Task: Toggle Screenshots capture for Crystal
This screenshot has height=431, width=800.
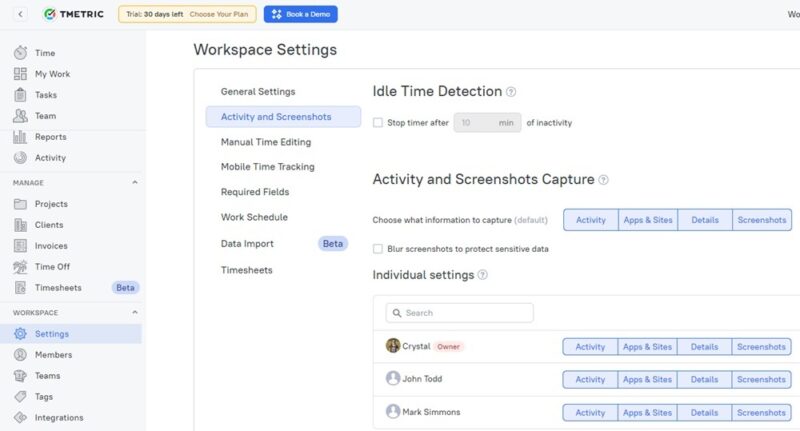Action: 761,347
